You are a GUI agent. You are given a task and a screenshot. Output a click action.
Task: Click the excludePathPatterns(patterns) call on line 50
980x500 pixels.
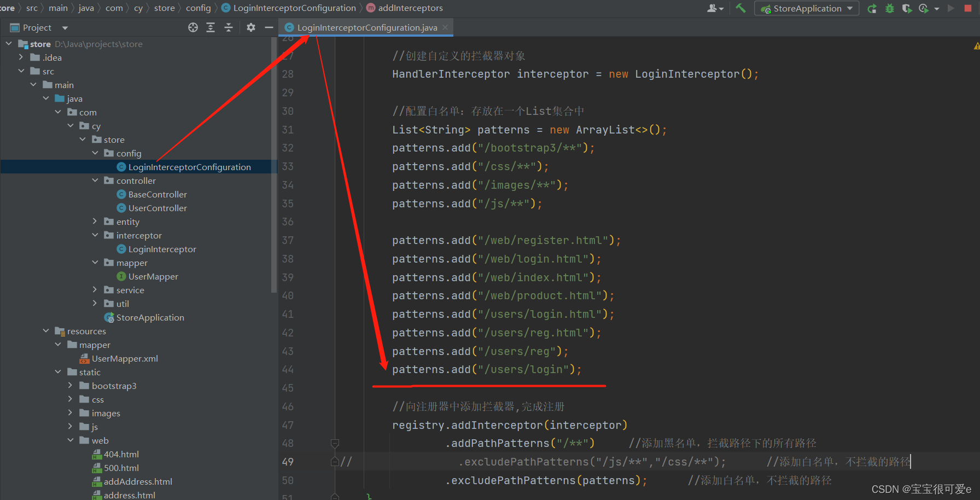[547, 480]
